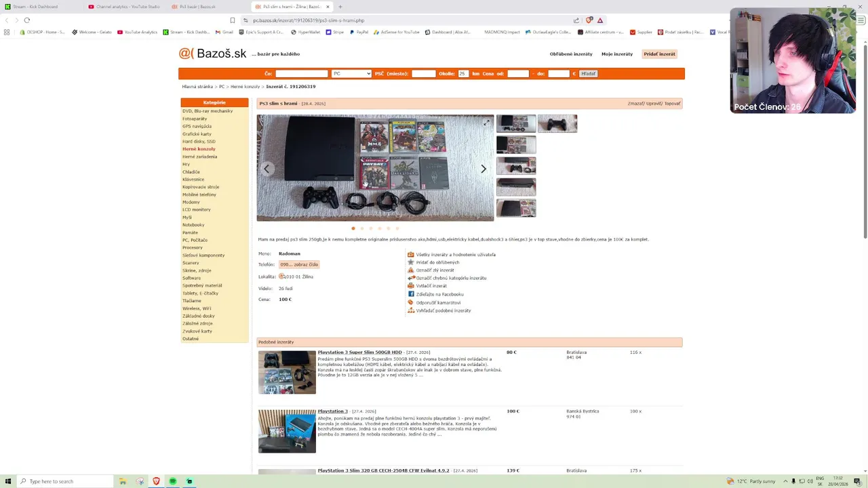Image resolution: width=868 pixels, height=488 pixels.
Task: Open the PayPal bookmark
Action: click(x=358, y=32)
